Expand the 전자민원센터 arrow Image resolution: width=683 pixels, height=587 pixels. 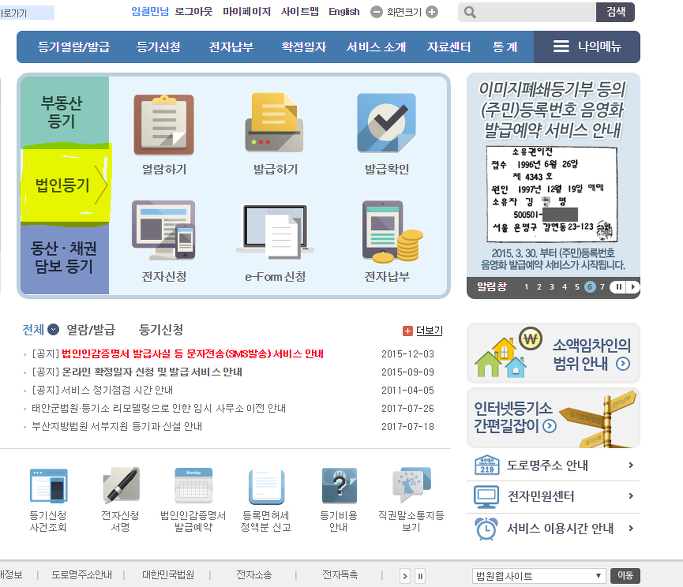631,496
